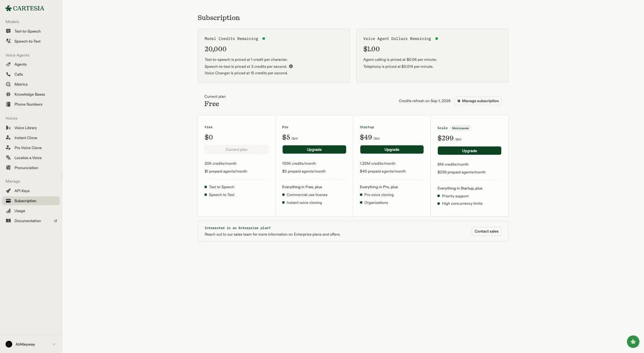Expand the AIAlleyway account menu chevron
Image resolution: width=644 pixels, height=353 pixels.
(54, 344)
